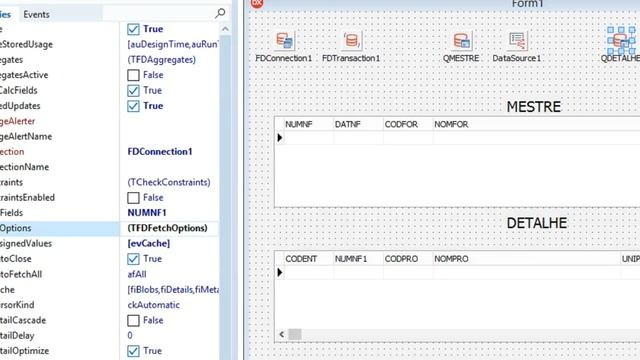Switch to the Events tab

tap(36, 14)
